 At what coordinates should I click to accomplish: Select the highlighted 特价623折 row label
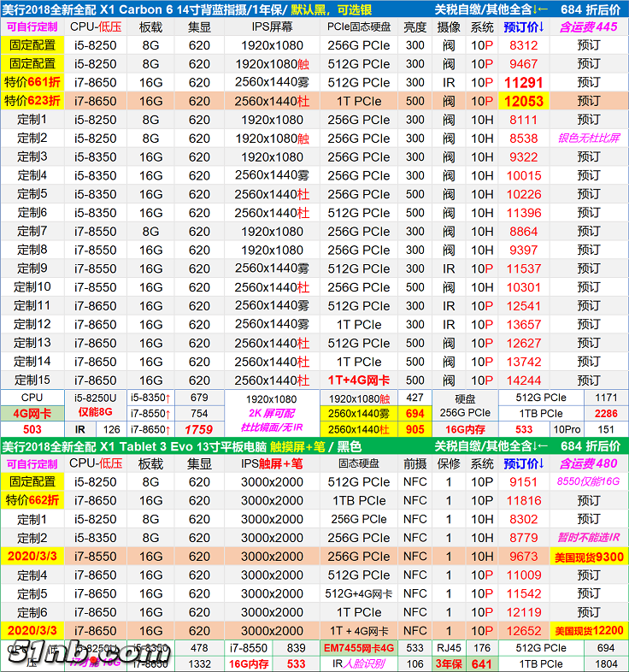(x=32, y=101)
